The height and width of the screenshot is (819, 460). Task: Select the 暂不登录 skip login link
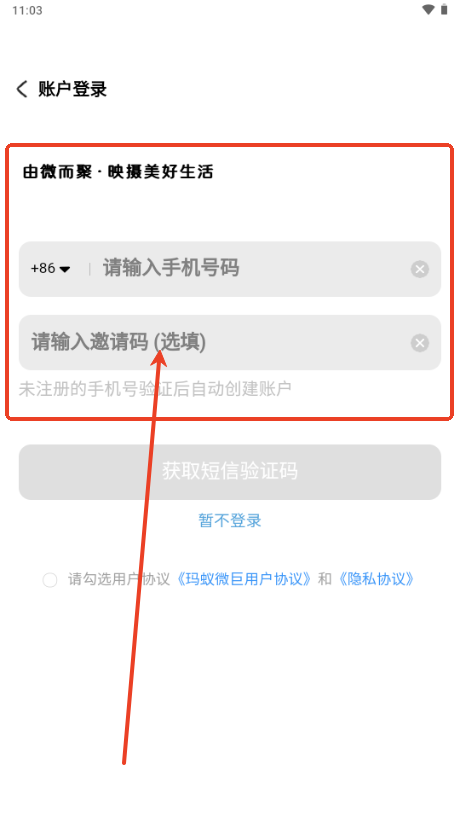pyautogui.click(x=230, y=520)
